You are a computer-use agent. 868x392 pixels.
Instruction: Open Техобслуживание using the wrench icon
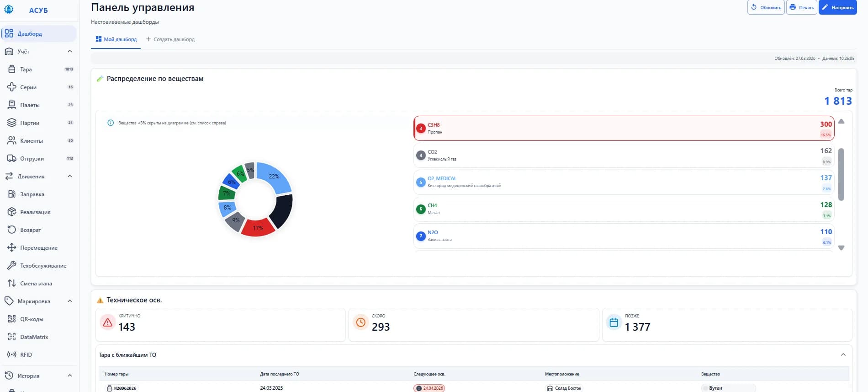pos(12,265)
